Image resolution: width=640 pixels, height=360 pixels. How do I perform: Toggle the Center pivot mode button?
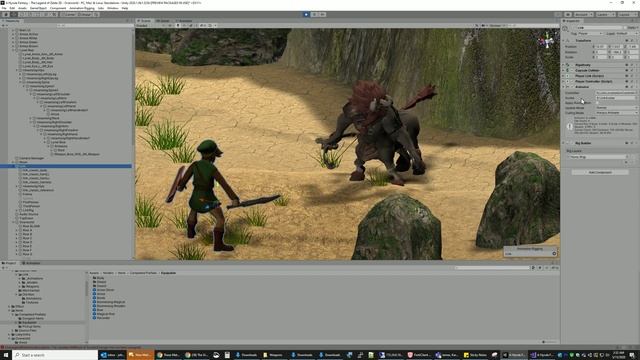tap(69, 14)
